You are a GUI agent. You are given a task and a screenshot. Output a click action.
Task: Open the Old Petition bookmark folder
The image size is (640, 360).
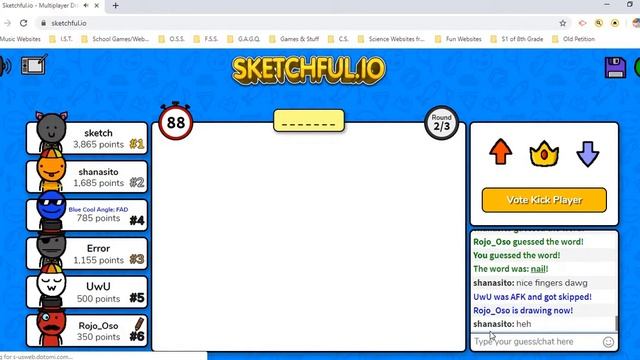pos(573,39)
